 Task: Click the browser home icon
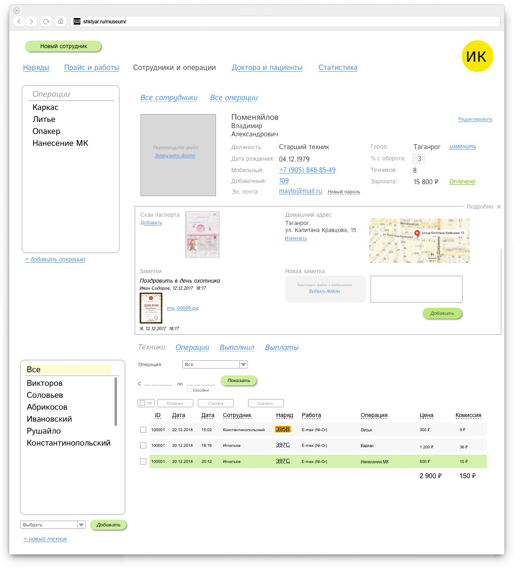[60, 21]
